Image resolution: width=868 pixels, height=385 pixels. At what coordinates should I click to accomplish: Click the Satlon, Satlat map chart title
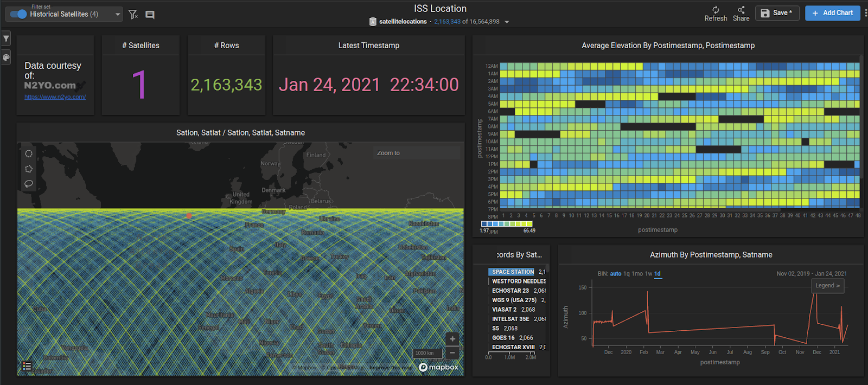point(240,133)
